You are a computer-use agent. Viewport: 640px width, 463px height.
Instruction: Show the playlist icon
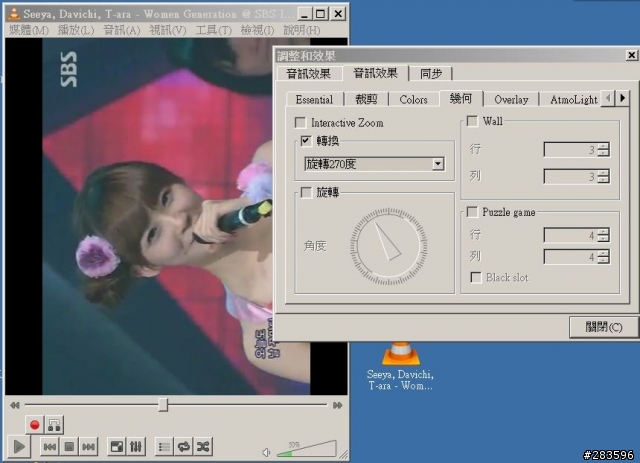pos(164,447)
